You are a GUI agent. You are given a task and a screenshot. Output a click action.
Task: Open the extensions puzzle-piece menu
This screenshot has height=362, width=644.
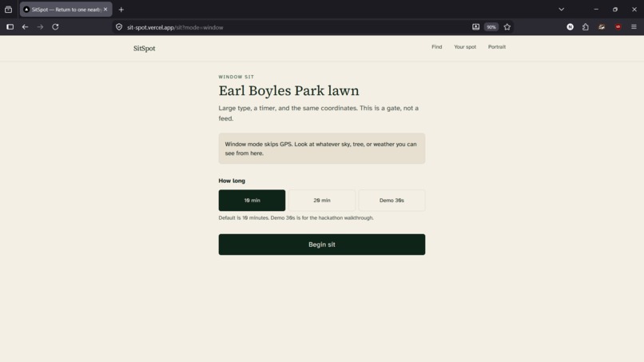585,27
